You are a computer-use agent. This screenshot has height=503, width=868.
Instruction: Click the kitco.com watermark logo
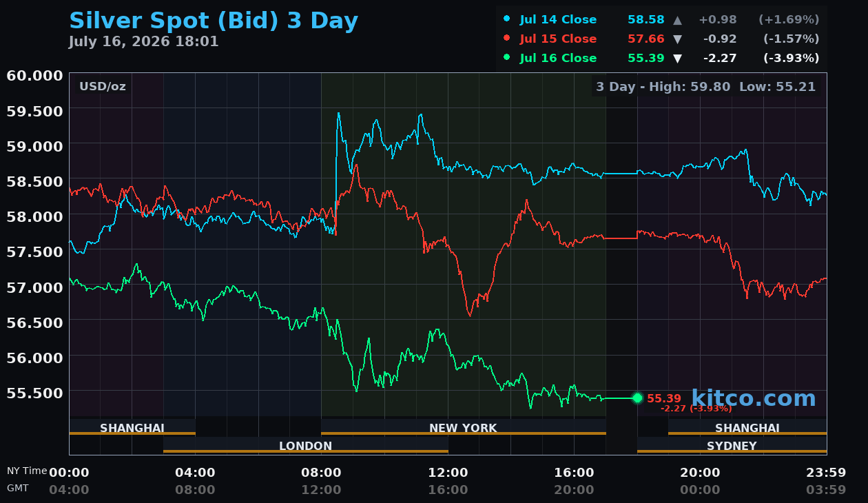pyautogui.click(x=754, y=398)
